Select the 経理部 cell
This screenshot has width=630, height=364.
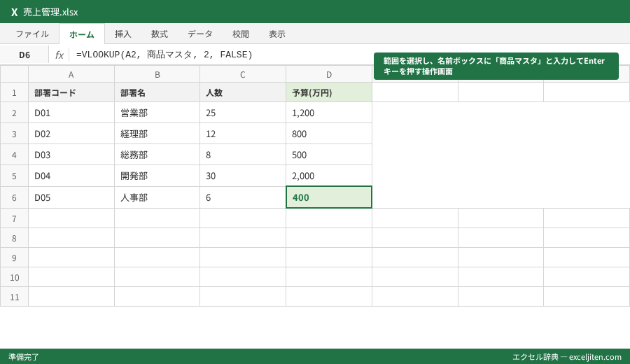pyautogui.click(x=157, y=134)
